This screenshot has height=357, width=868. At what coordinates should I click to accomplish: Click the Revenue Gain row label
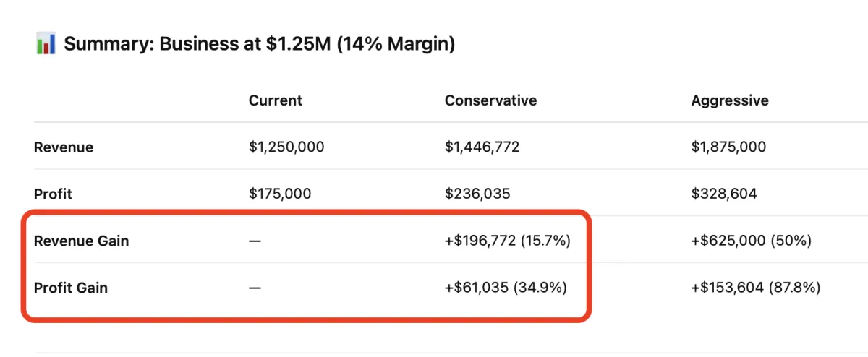81,241
